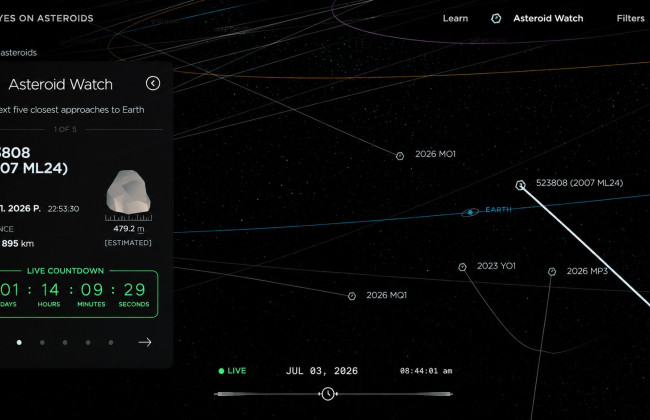Select the third pagination dot
This screenshot has width=650, height=420.
click(x=65, y=342)
